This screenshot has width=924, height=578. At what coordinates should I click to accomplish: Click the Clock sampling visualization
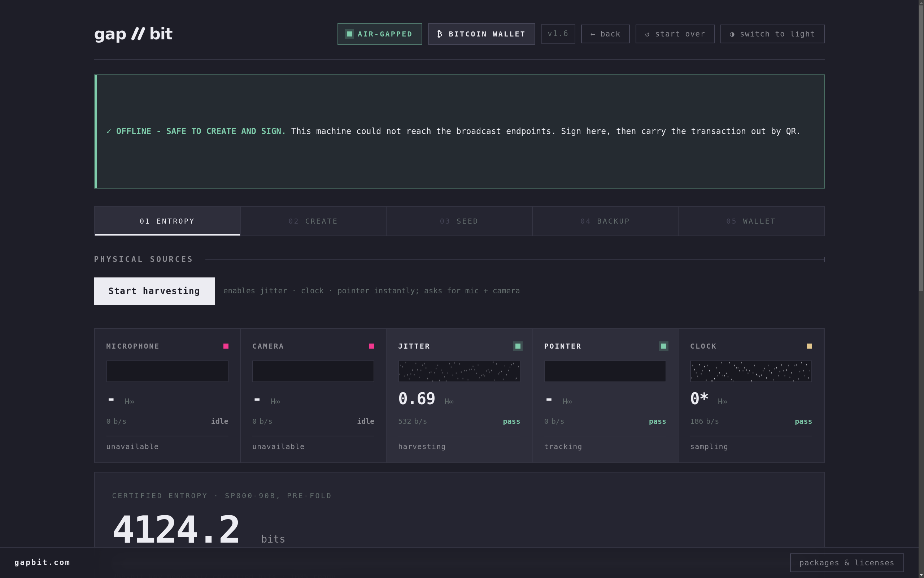coord(751,371)
